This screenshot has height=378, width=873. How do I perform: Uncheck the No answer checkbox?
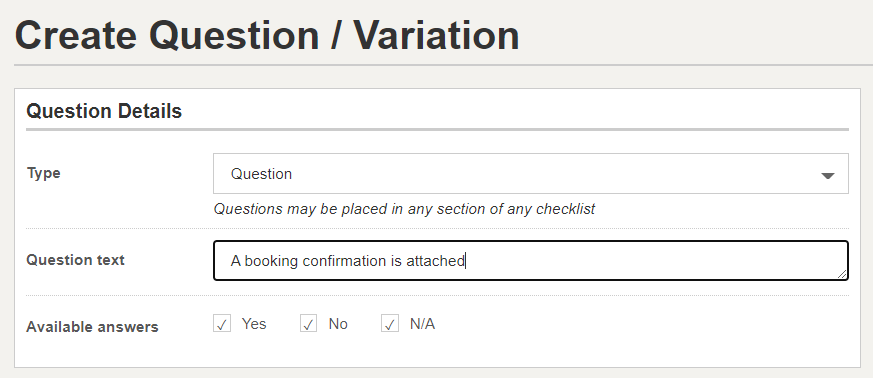[x=308, y=323]
